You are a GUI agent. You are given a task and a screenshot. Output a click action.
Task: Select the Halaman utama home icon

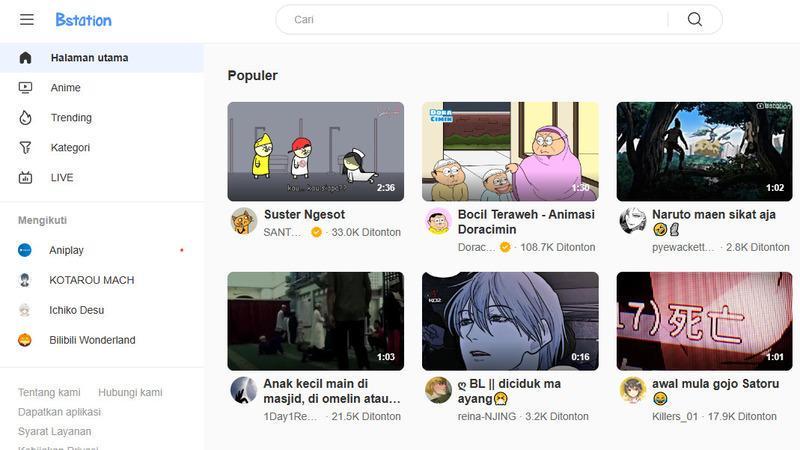pyautogui.click(x=25, y=58)
